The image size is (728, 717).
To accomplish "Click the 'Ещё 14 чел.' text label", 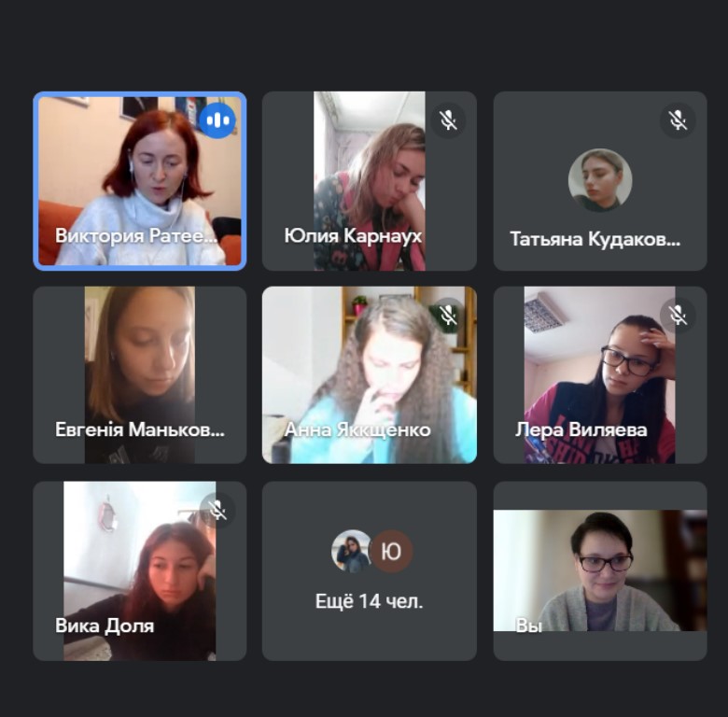I will [369, 601].
